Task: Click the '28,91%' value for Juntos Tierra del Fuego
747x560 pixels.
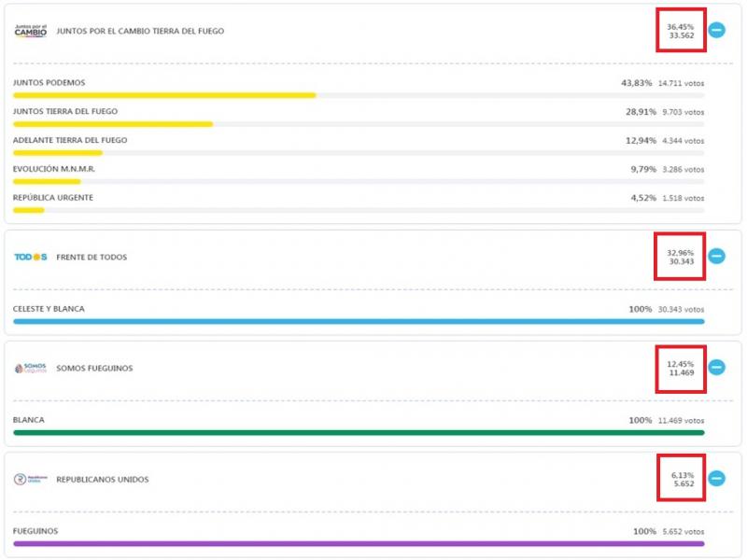Action: point(641,112)
